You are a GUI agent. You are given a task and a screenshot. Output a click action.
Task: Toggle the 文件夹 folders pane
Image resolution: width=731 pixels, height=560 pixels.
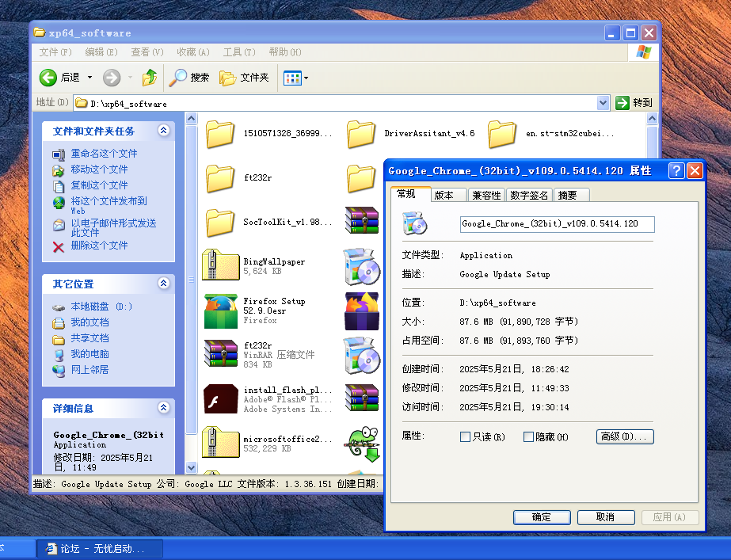pos(244,78)
